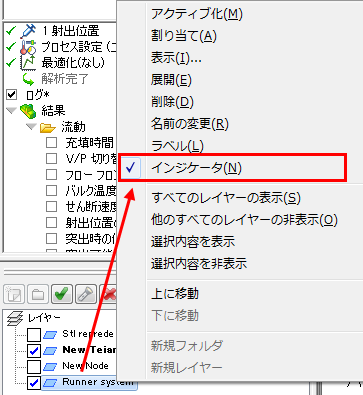Screen dimensions: 363x395
Task: Select the New Teian layer name
Action: (89, 350)
